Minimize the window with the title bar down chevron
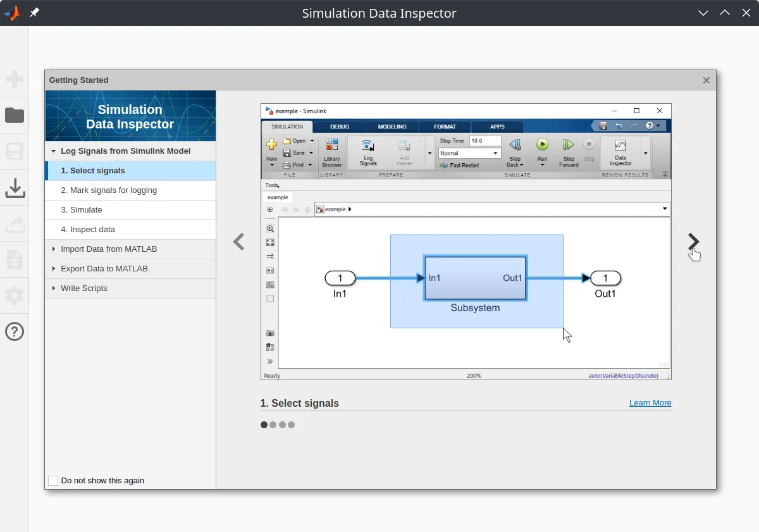759x532 pixels. (x=703, y=13)
